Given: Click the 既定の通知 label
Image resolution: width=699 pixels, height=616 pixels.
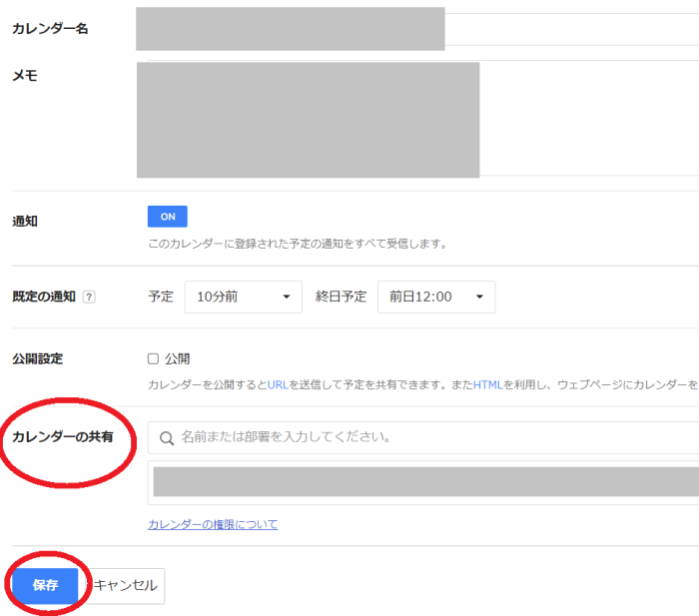Looking at the screenshot, I should (x=44, y=297).
